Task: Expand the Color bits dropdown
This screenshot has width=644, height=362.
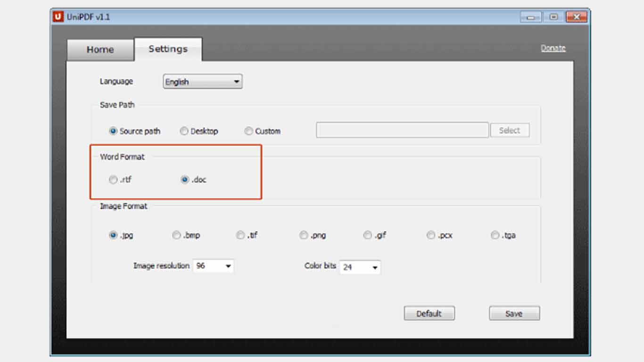Action: (360, 267)
